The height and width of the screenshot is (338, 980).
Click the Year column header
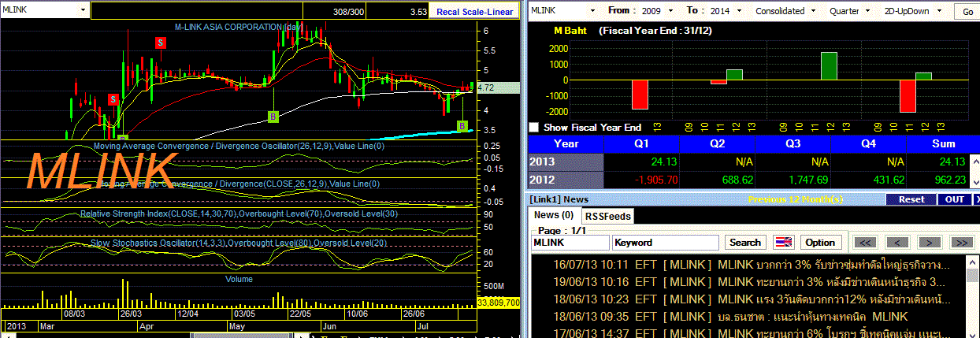click(x=566, y=143)
